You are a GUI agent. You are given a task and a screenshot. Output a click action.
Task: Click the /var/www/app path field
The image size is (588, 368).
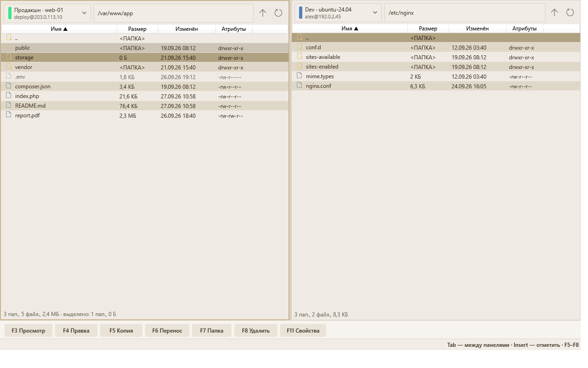[174, 13]
